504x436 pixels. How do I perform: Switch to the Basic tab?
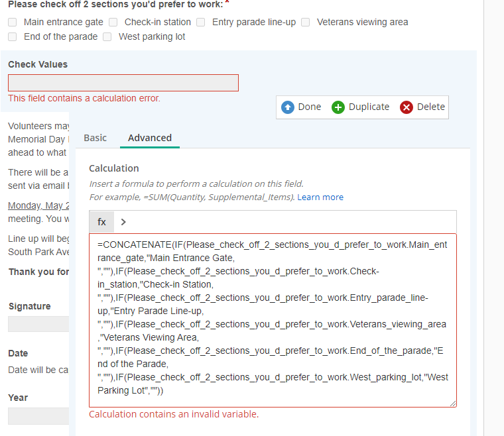pos(95,138)
